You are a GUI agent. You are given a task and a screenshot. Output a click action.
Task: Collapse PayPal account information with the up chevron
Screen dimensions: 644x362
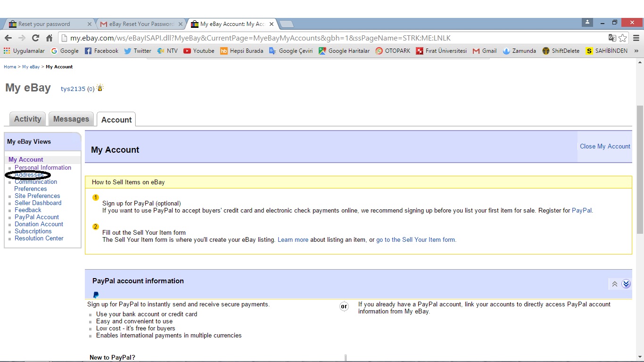(x=615, y=284)
